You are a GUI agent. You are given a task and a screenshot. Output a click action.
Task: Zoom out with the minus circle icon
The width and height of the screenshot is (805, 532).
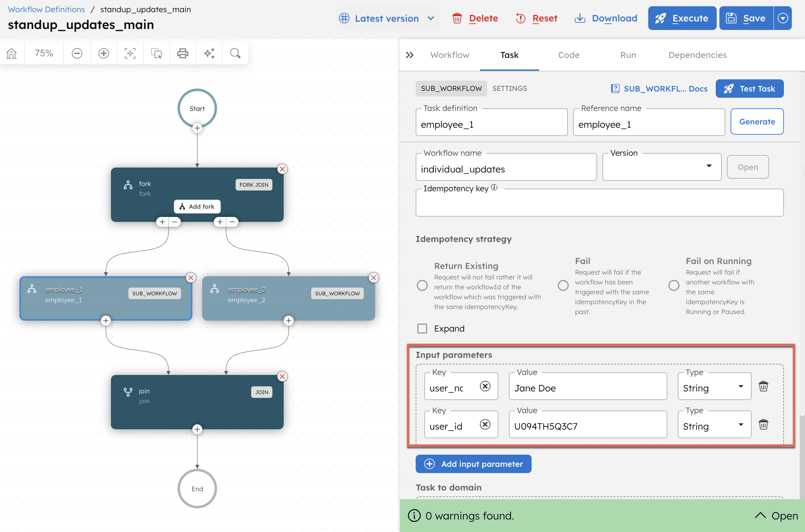point(77,53)
